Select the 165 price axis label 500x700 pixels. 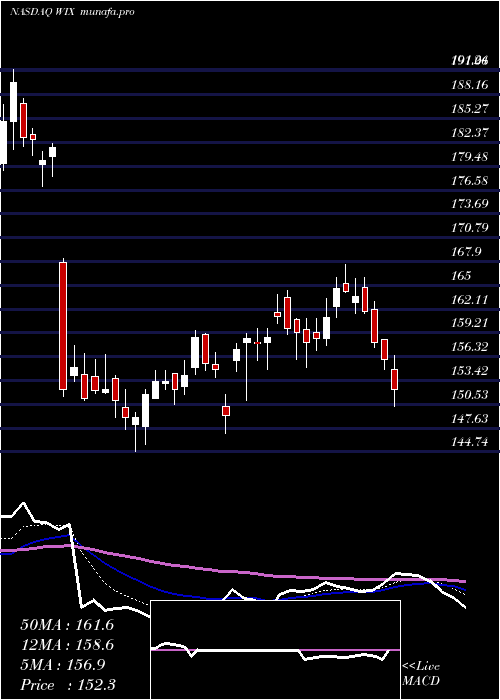coord(461,275)
